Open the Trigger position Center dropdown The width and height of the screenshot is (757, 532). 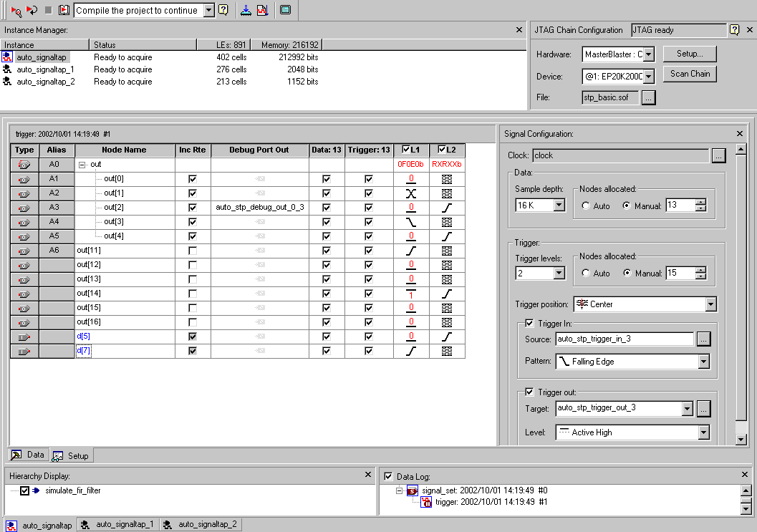710,304
